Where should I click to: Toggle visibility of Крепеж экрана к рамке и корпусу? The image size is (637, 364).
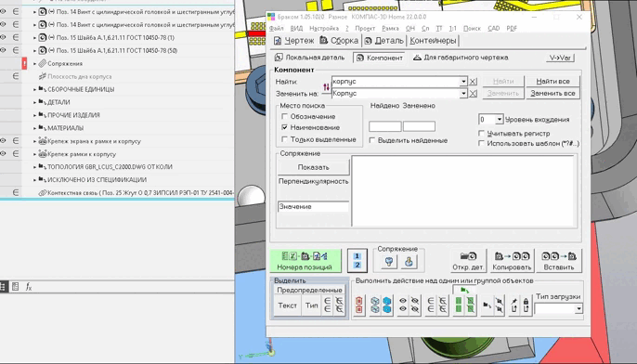pos(4,141)
